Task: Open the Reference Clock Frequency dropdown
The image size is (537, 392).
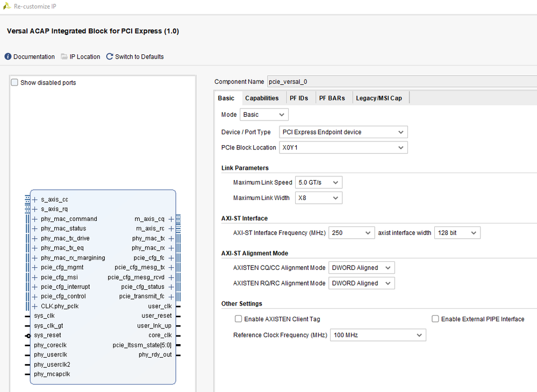Action: click(x=378, y=335)
